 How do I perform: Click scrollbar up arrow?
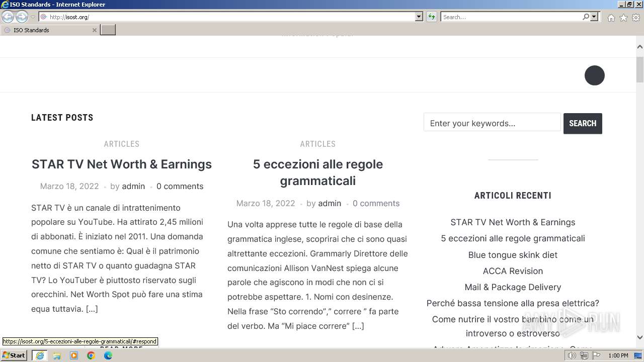(x=639, y=47)
